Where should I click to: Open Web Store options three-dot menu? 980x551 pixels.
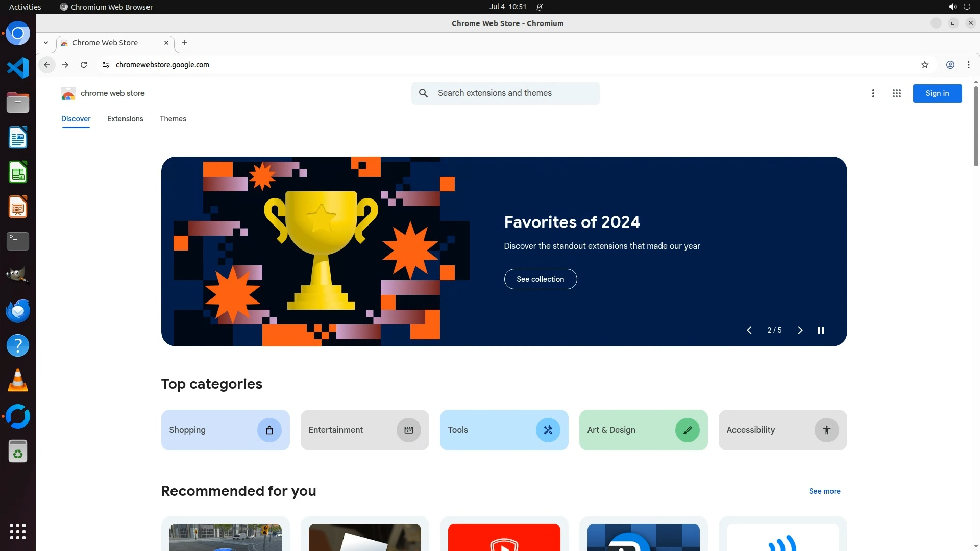click(x=873, y=93)
